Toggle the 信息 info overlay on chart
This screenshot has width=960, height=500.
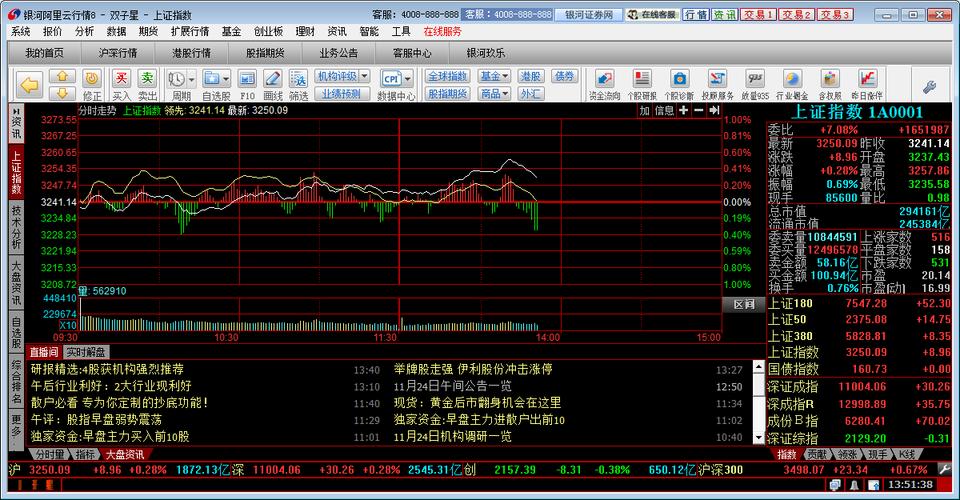(664, 110)
